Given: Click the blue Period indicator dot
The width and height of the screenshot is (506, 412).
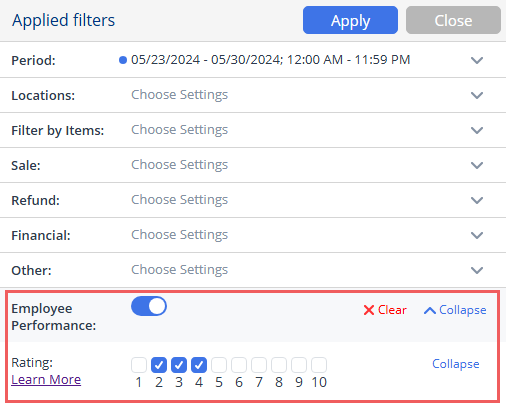Looking at the screenshot, I should (x=123, y=60).
